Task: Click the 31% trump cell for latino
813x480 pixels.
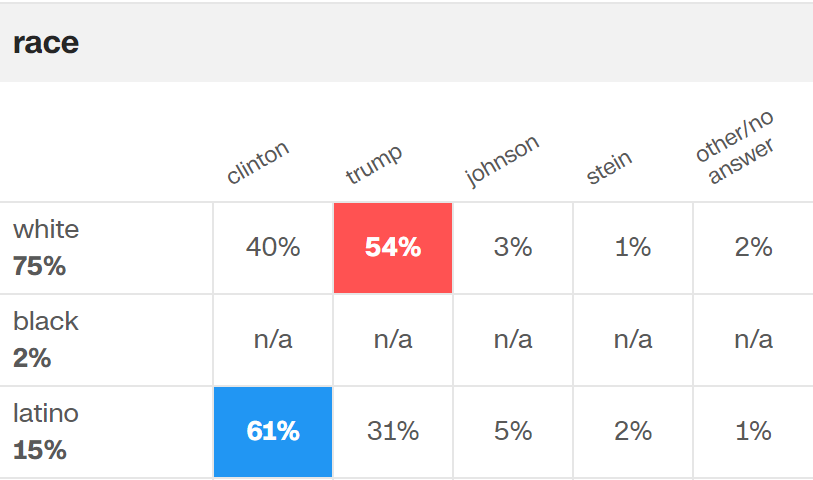Action: 393,432
